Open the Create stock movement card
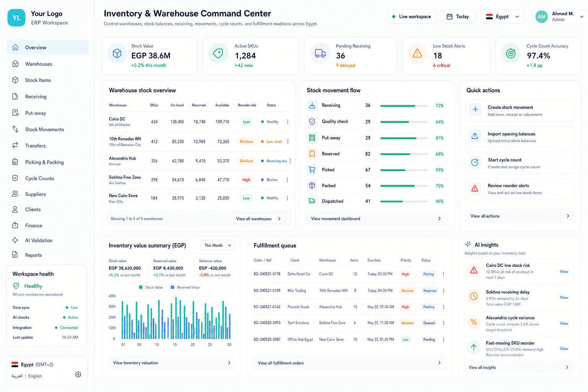The width and height of the screenshot is (588, 392). (520, 111)
